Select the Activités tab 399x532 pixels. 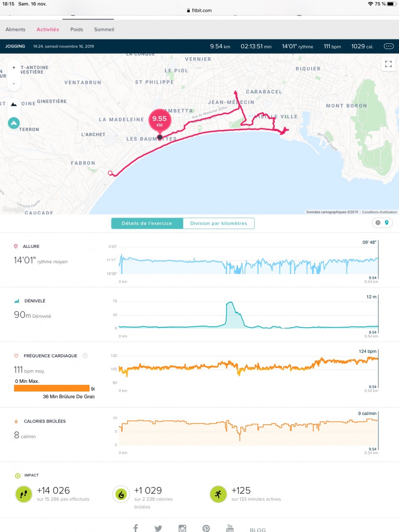[x=48, y=30]
